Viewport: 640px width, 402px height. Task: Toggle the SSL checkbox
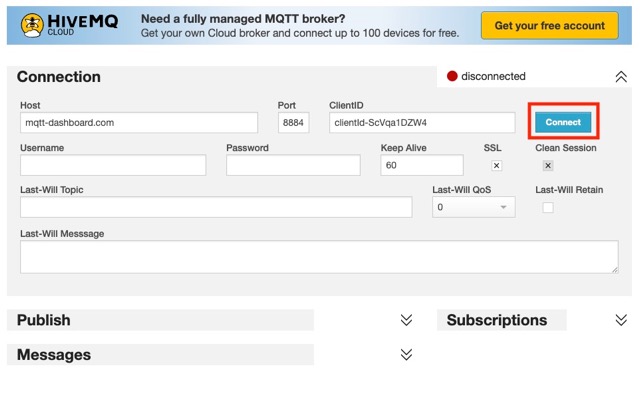point(496,166)
